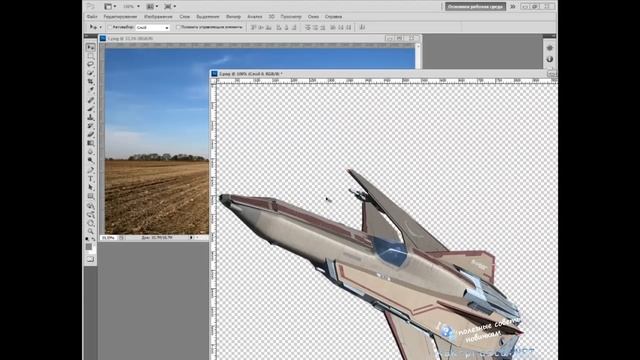Click the field landscape photo canvas
The width and height of the screenshot is (640, 360).
point(157,141)
